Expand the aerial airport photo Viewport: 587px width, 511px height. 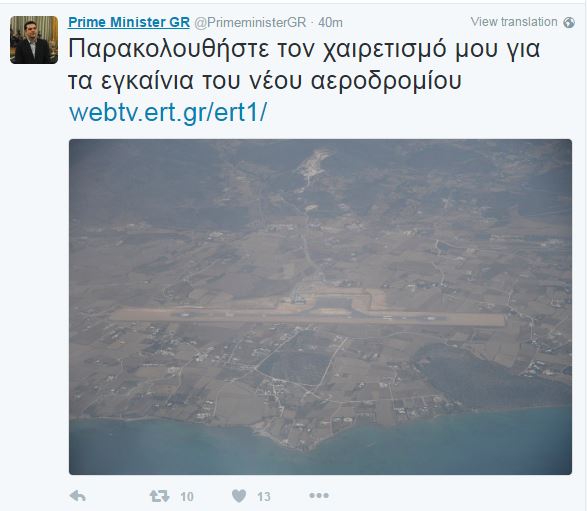320,307
